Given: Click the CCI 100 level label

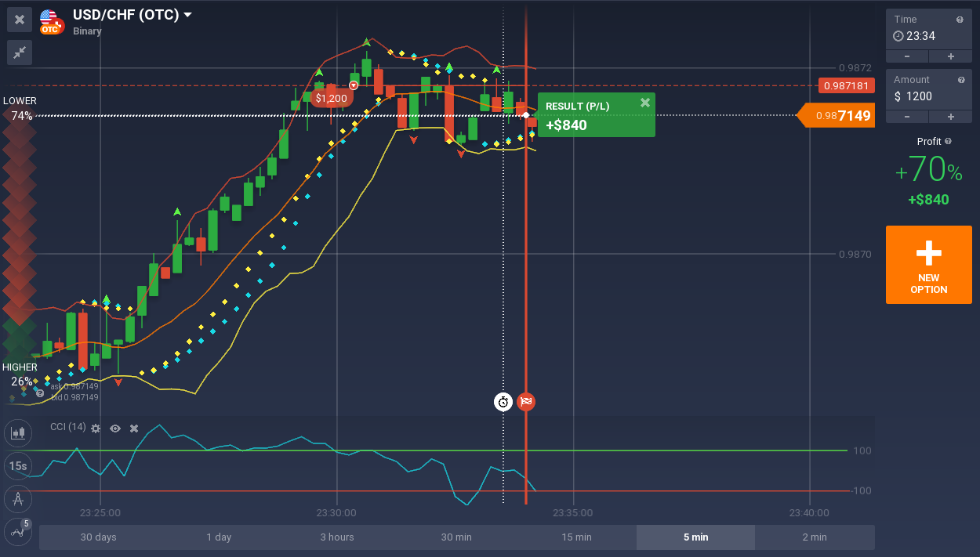Looking at the screenshot, I should [x=862, y=451].
